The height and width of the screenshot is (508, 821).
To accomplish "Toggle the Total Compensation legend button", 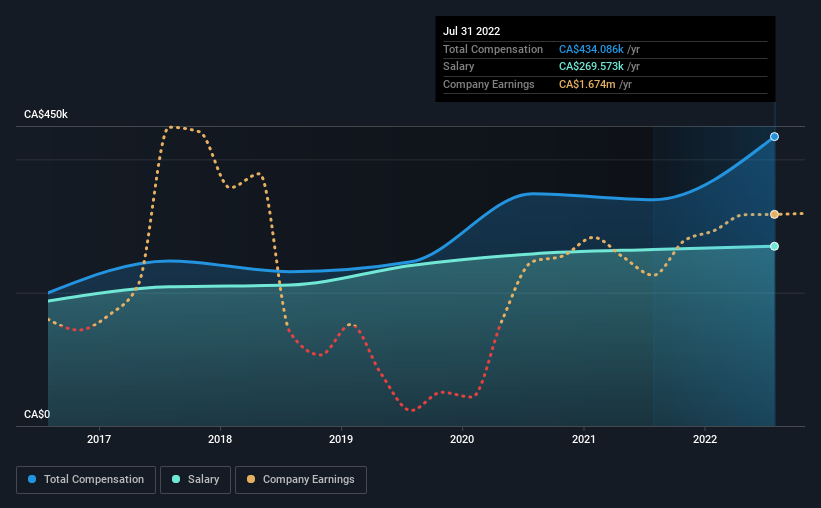I will pyautogui.click(x=86, y=480).
